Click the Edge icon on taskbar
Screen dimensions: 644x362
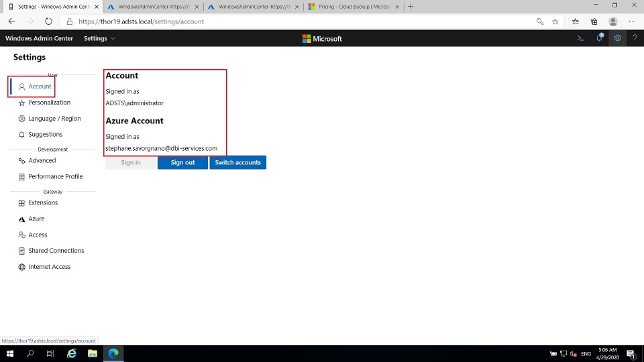[113, 354]
